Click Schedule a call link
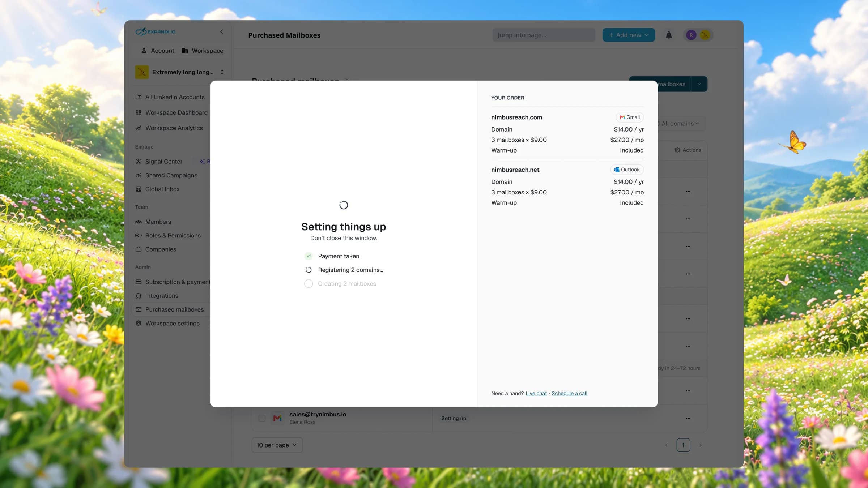This screenshot has width=868, height=488. [569, 393]
